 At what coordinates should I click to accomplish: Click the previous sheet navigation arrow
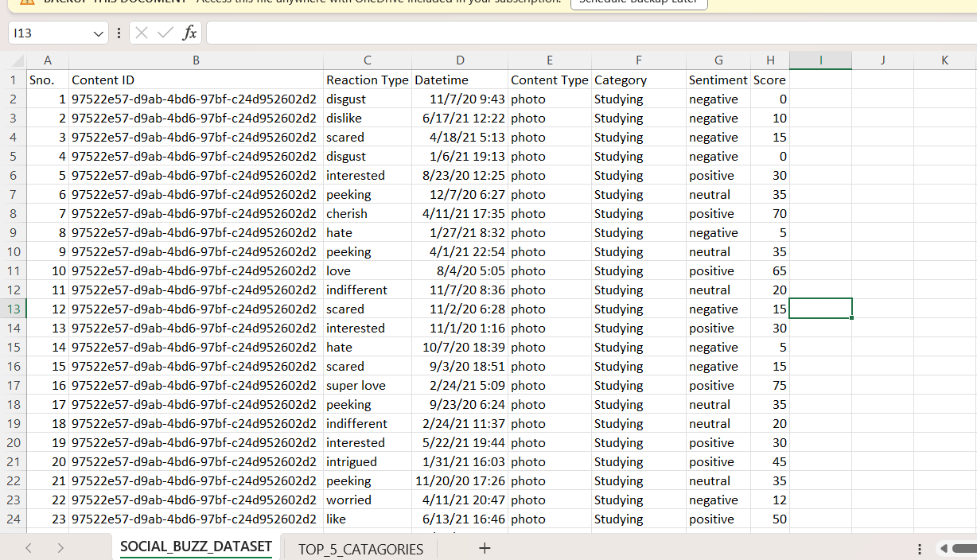29,548
